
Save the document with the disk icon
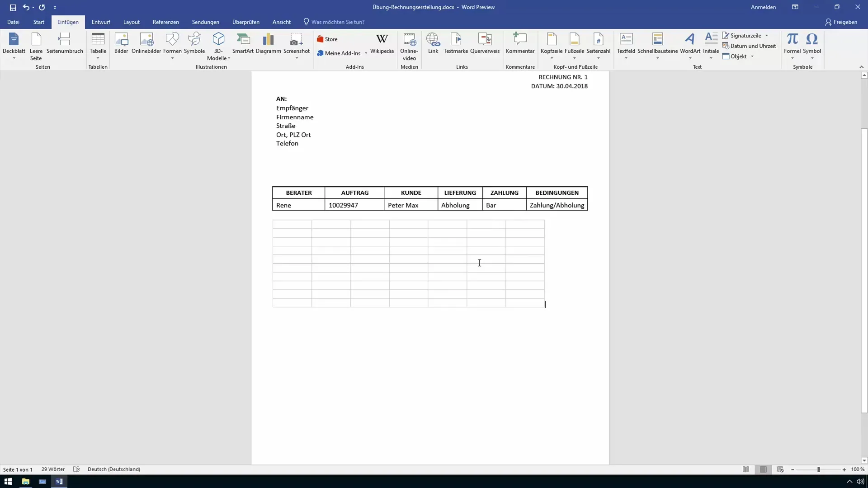click(x=13, y=7)
